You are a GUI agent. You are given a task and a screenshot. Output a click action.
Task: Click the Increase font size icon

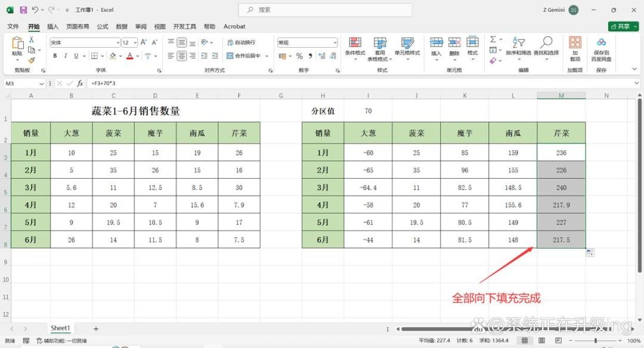(x=143, y=42)
